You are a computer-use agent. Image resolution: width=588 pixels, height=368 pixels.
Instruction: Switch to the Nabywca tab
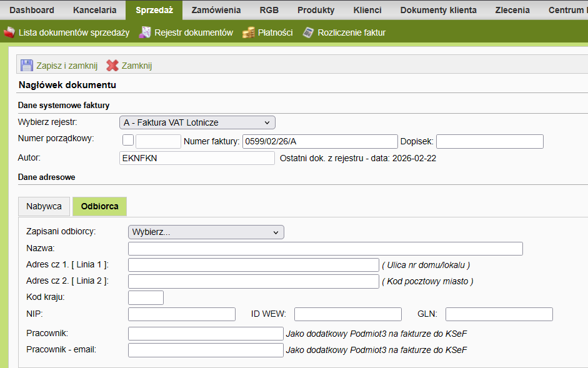(44, 206)
